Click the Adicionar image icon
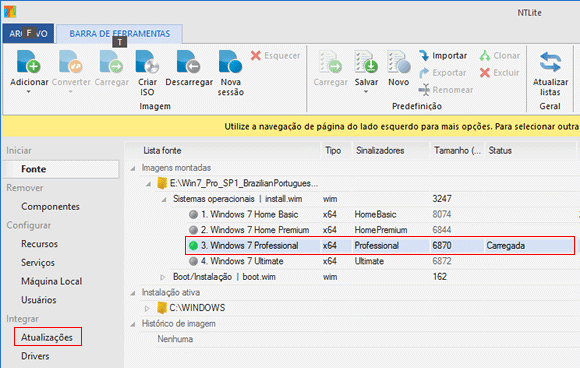The image size is (580, 368). 28,61
